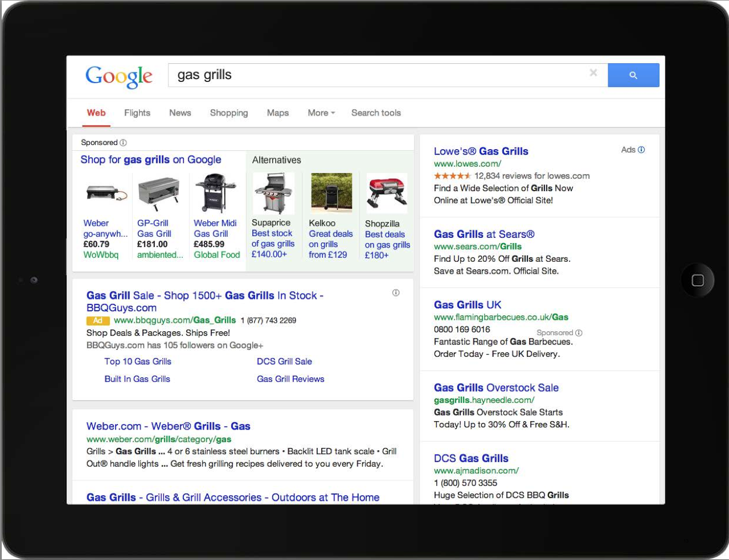Viewport: 729px width, 560px height.
Task: Open the Weber Midi Gas Grill text link
Action: (215, 228)
